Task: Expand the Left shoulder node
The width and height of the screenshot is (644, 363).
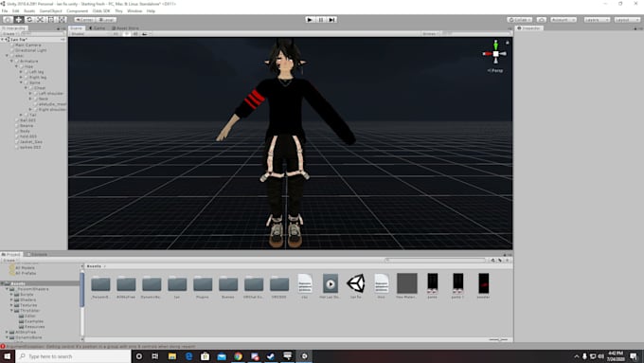Action: click(x=30, y=93)
